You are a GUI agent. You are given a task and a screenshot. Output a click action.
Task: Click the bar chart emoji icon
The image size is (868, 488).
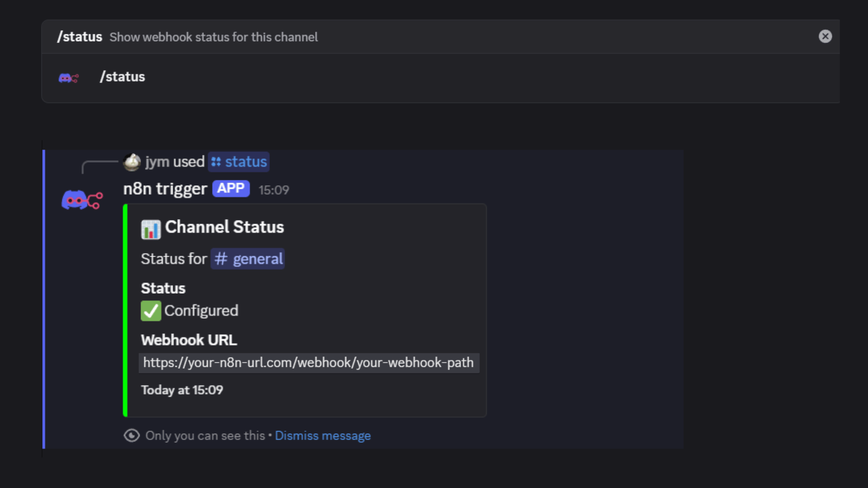[151, 229]
